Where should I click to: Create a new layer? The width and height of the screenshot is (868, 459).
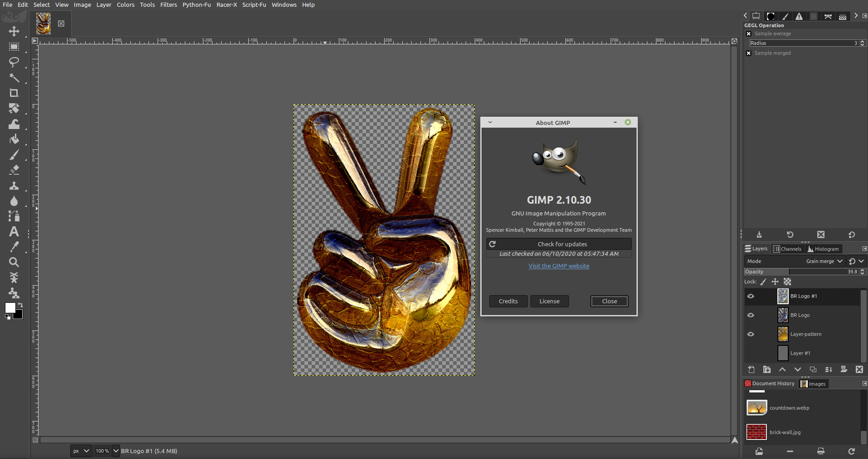pyautogui.click(x=751, y=369)
